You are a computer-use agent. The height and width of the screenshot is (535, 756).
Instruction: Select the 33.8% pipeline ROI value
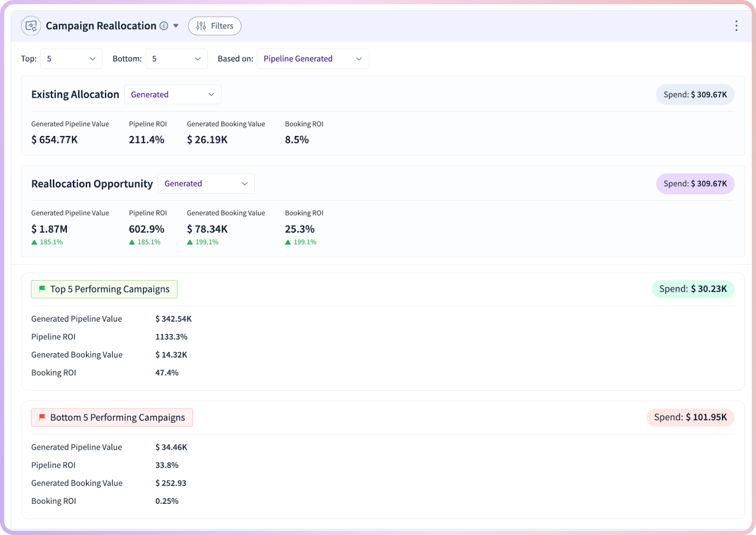167,465
